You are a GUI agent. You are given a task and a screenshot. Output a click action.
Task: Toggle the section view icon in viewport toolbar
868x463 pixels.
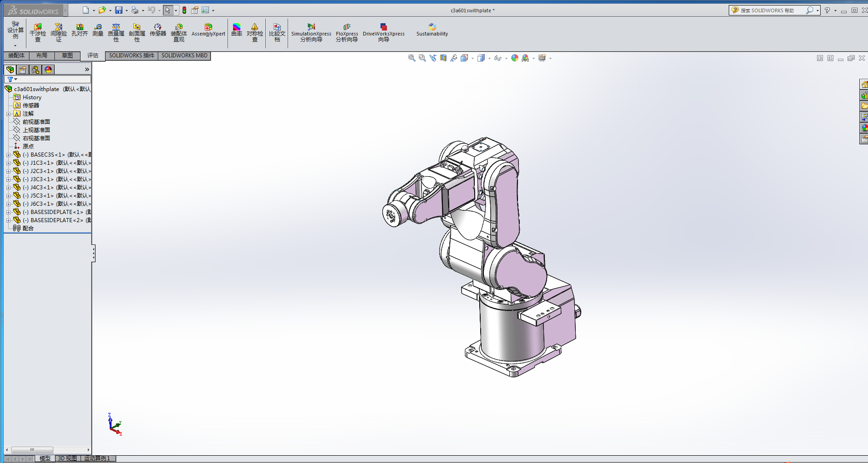click(443, 58)
